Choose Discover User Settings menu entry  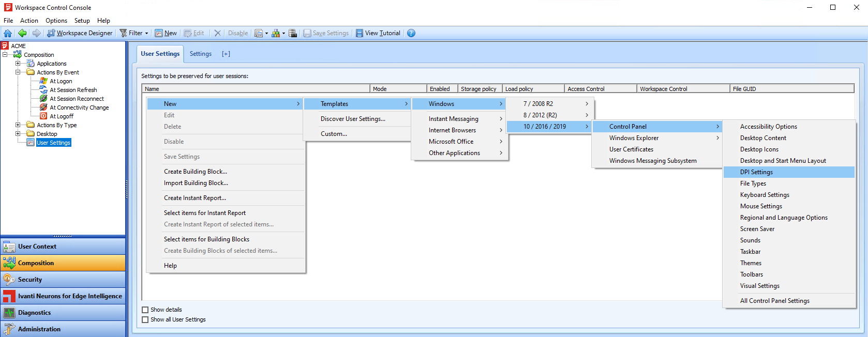353,119
